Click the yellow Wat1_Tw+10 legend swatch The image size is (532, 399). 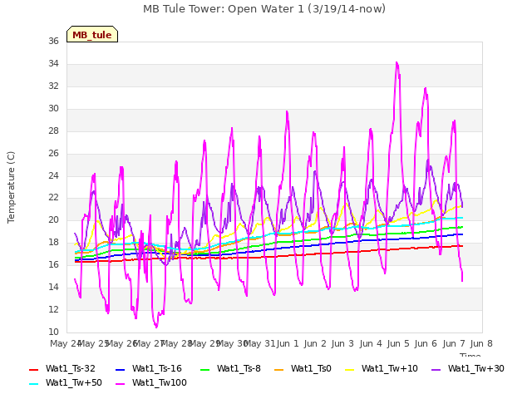[349, 370]
